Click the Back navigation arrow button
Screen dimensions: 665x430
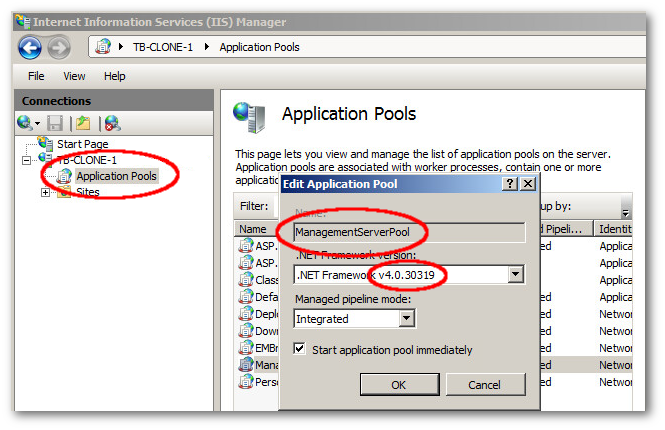tap(31, 46)
